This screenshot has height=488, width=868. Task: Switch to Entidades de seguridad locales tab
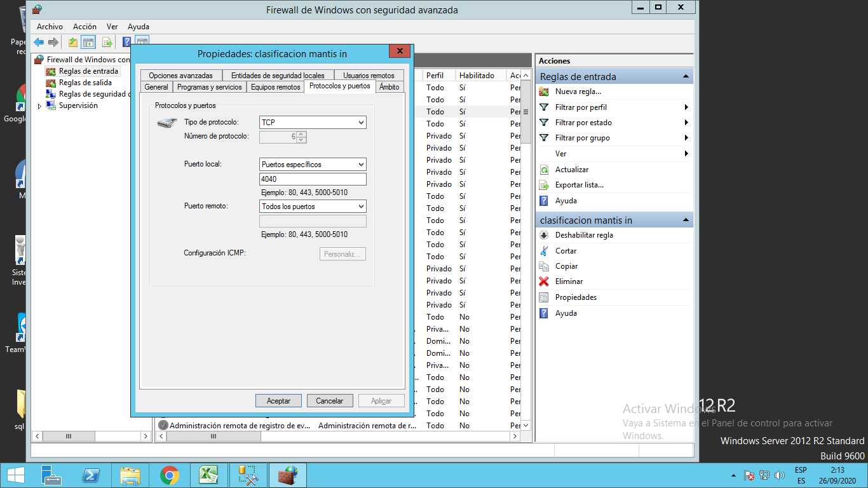pos(278,75)
